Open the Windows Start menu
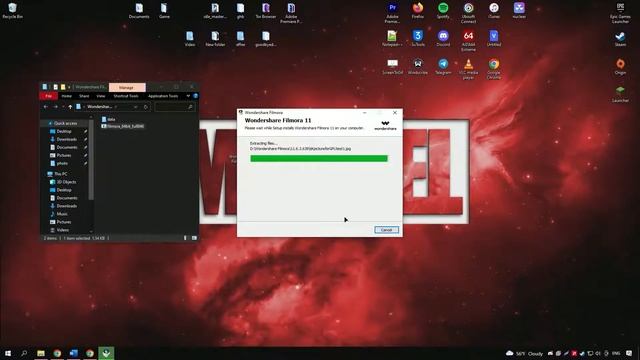The width and height of the screenshot is (640, 360). (x=8, y=353)
